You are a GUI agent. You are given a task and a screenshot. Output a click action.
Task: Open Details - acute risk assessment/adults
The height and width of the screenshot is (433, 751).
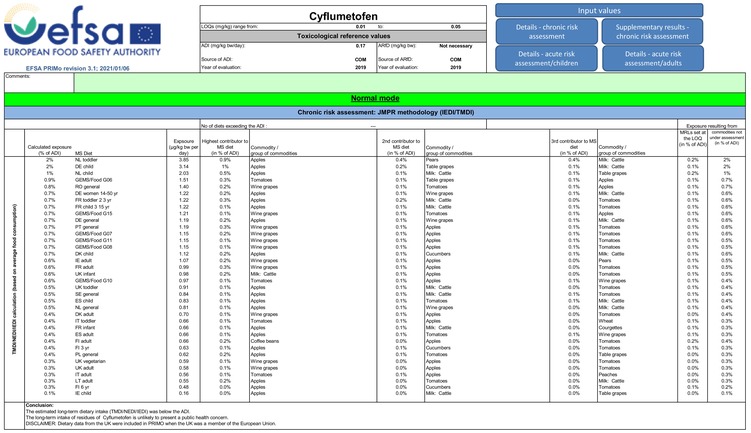(x=653, y=58)
